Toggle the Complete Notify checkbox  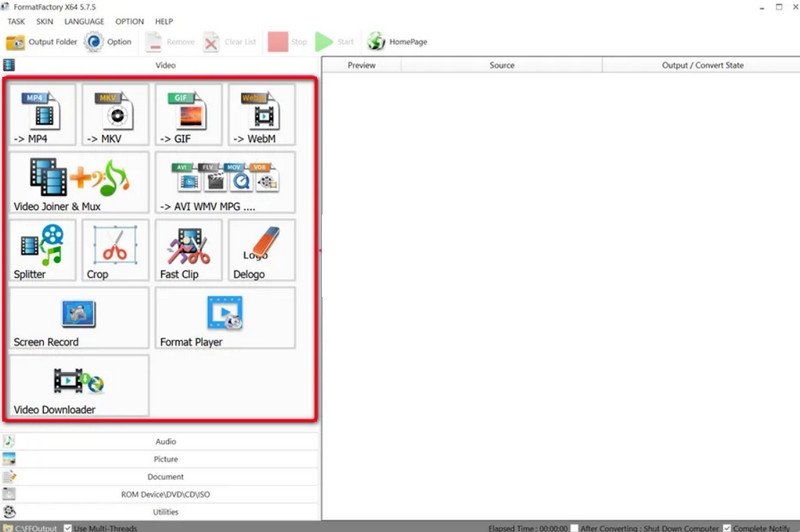coord(727,527)
